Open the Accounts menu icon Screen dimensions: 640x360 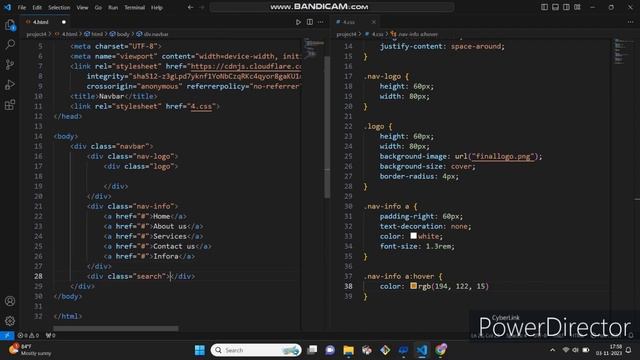click(x=10, y=301)
